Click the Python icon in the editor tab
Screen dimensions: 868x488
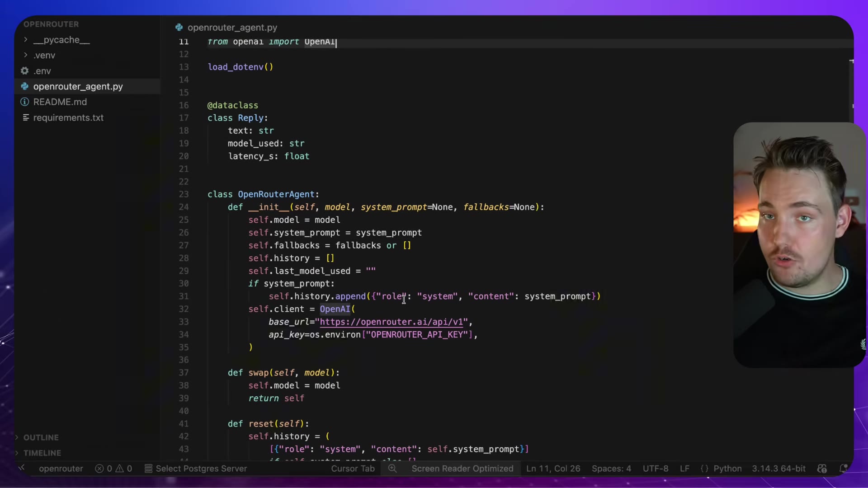pyautogui.click(x=179, y=28)
